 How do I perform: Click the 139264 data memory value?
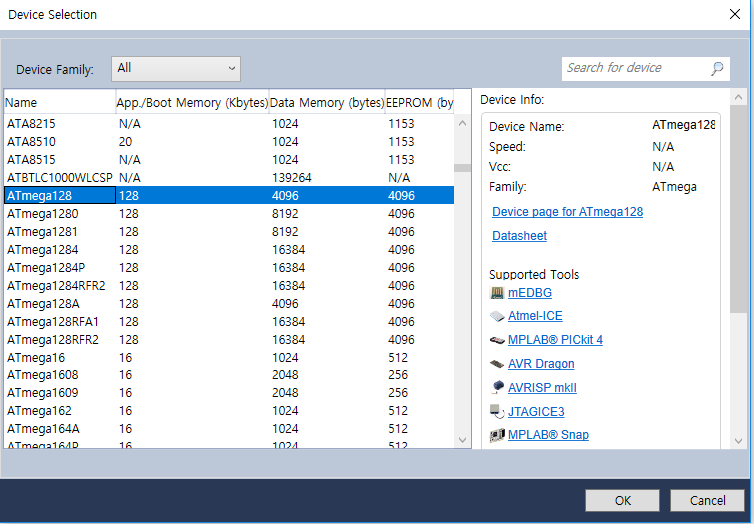[x=292, y=178]
